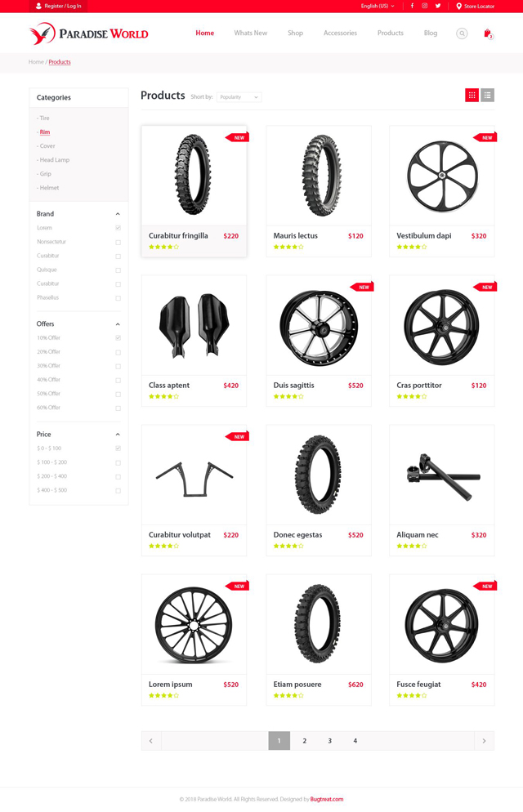Open the search icon in header
The image size is (523, 812).
pos(462,33)
